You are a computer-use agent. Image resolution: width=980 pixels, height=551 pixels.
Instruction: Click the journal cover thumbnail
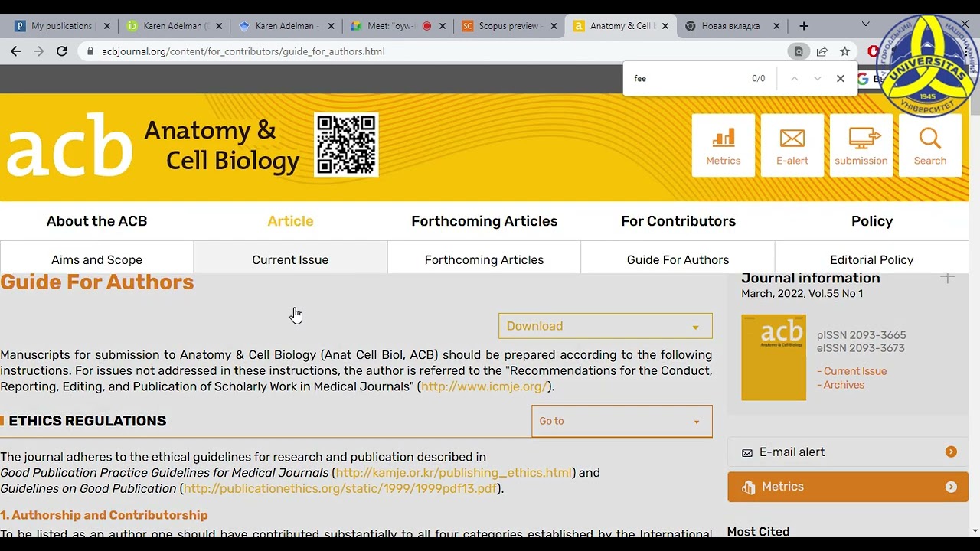point(773,357)
